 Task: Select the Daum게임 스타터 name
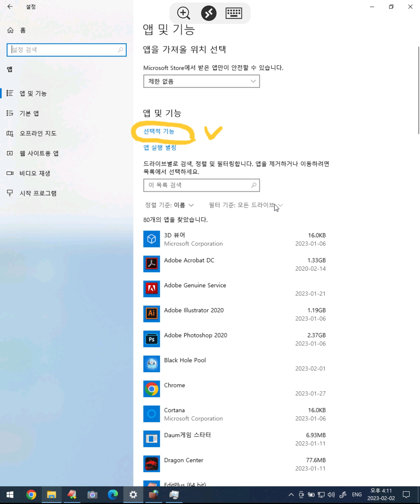pyautogui.click(x=187, y=435)
